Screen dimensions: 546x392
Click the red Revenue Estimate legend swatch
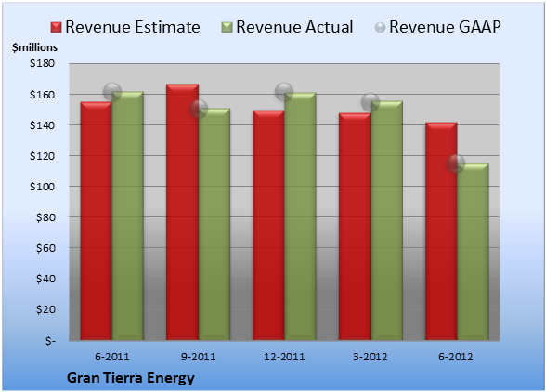56,28
